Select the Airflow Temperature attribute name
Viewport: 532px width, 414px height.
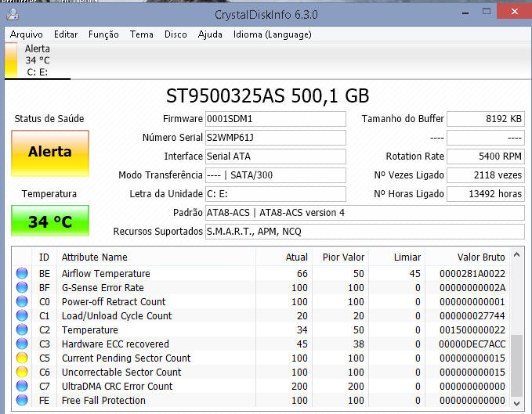tap(106, 273)
